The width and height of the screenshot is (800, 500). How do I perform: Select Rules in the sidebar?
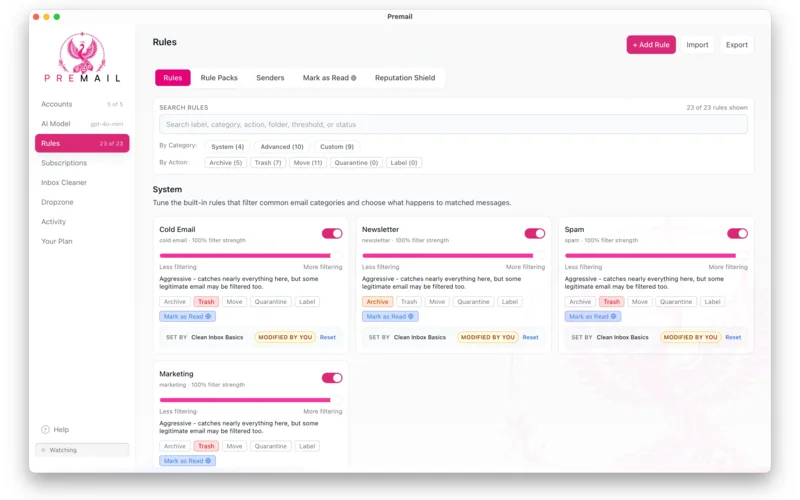coord(82,143)
